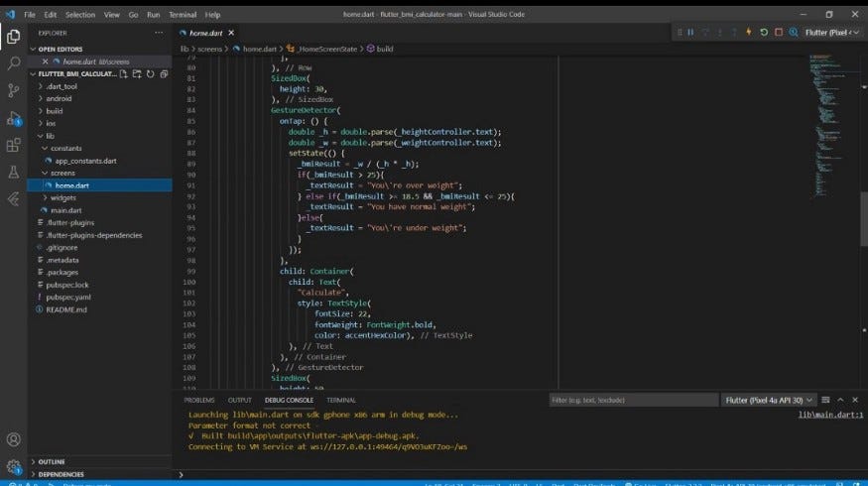The height and width of the screenshot is (486, 868).
Task: Open the Explorer view in activity bar
Action: coord(13,37)
